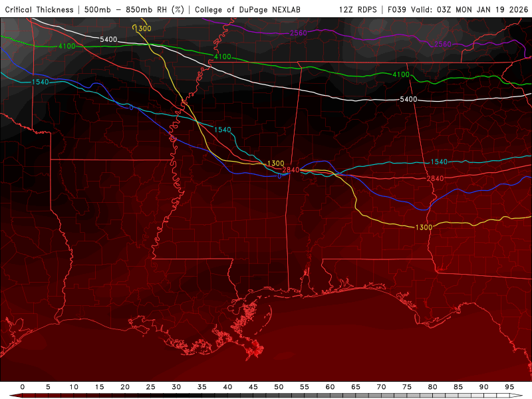Click the right red 2840 contour label
The width and height of the screenshot is (532, 399).
[x=436, y=179]
